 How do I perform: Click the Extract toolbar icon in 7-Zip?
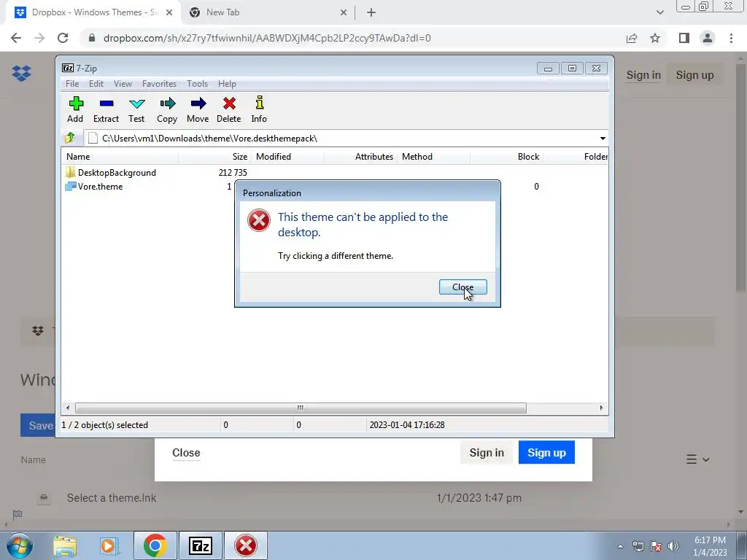pos(106,109)
